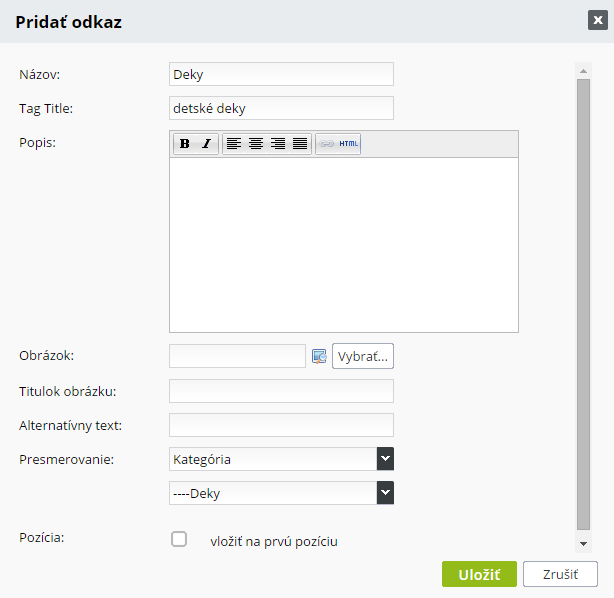Justify the description text
The width and height of the screenshot is (614, 598).
pyautogui.click(x=300, y=144)
